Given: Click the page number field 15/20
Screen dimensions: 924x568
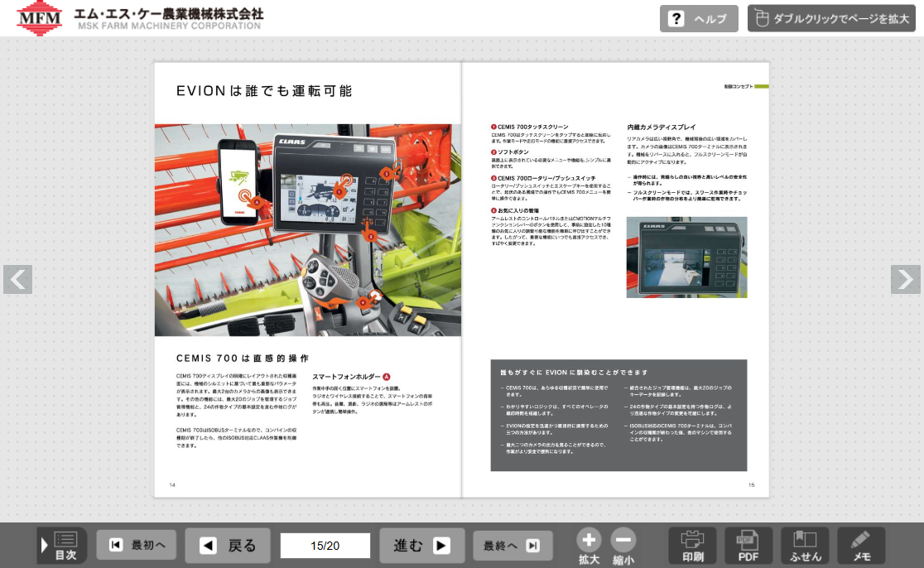Looking at the screenshot, I should [x=325, y=546].
